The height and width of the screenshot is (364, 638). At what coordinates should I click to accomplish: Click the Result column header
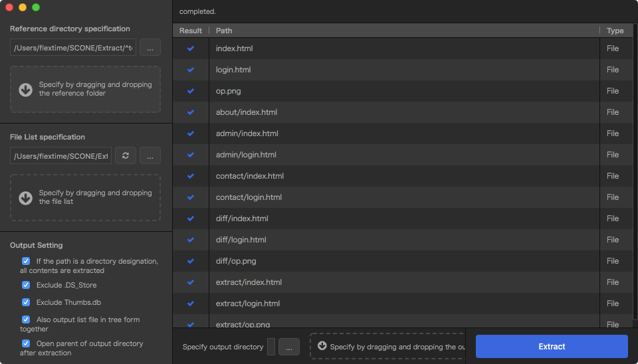[x=191, y=31]
